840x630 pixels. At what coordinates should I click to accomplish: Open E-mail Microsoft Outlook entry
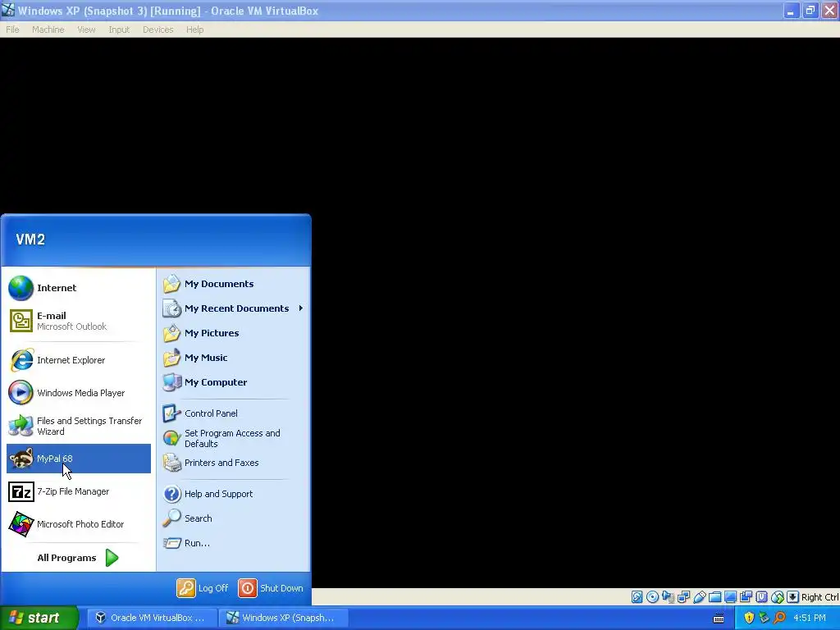(x=79, y=321)
